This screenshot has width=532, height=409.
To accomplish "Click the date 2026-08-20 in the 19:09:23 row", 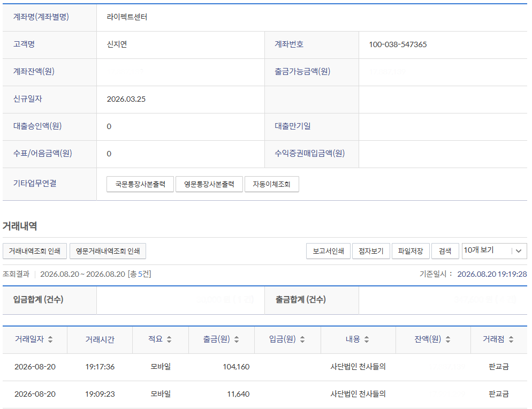I will pyautogui.click(x=35, y=394).
